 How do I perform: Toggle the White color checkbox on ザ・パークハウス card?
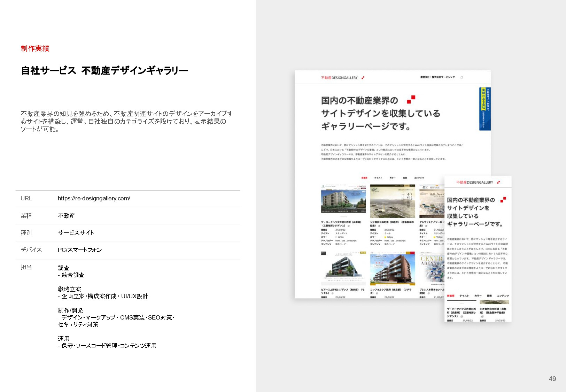pos(336,237)
